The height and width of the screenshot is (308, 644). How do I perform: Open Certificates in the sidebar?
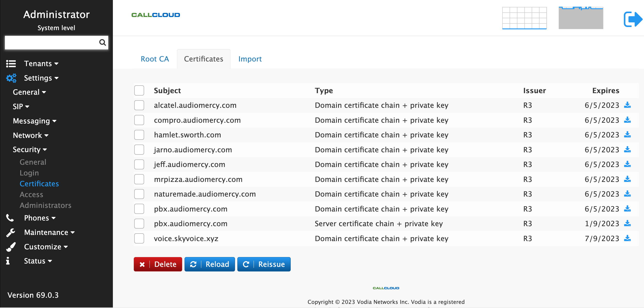click(x=39, y=184)
